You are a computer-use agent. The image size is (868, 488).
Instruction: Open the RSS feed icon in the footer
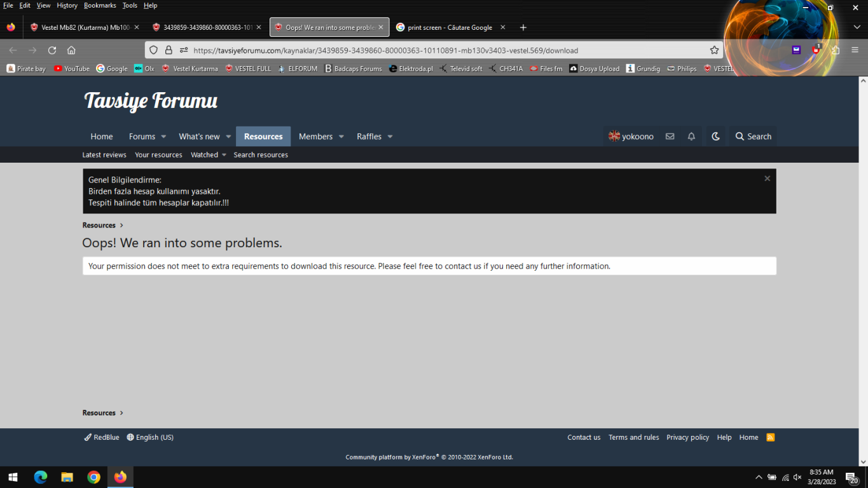(771, 437)
